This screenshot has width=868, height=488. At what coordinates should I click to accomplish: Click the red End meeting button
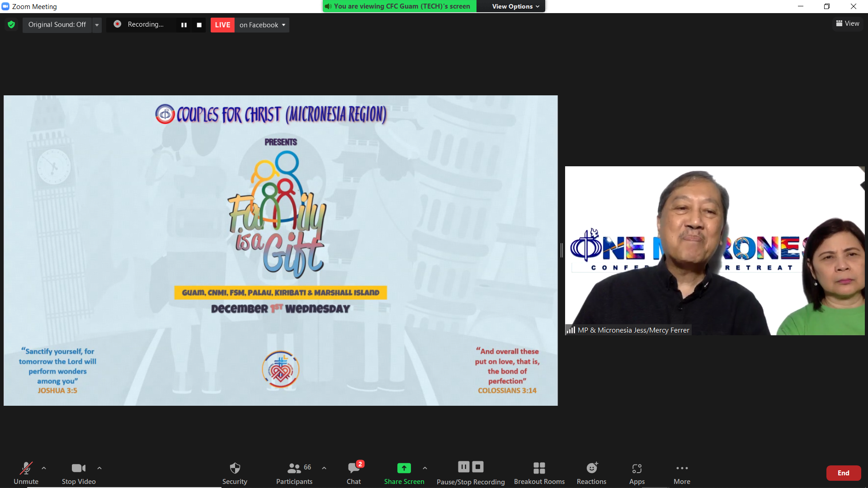pos(844,473)
